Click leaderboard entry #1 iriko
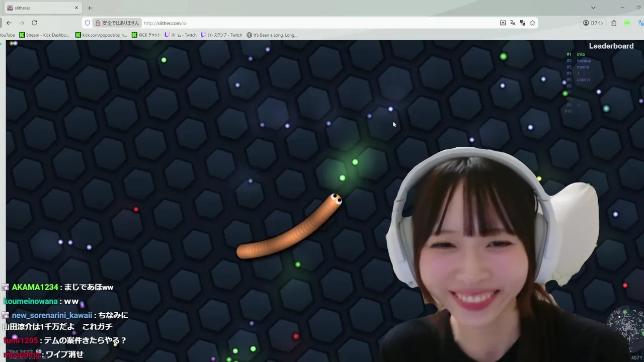 [576, 54]
